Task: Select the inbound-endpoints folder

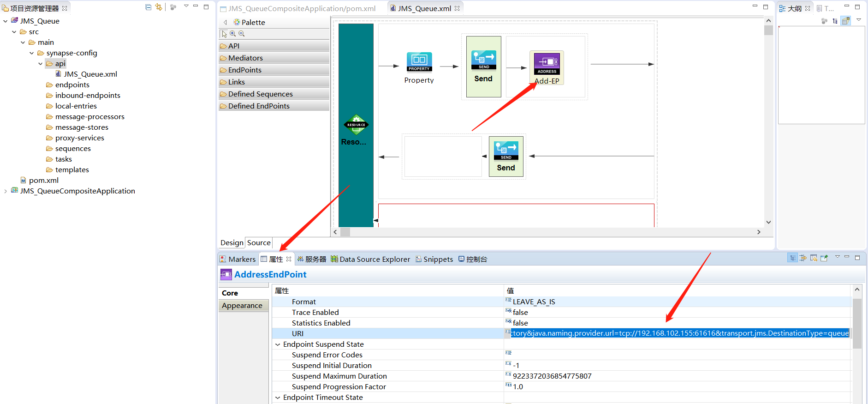Action: point(83,95)
